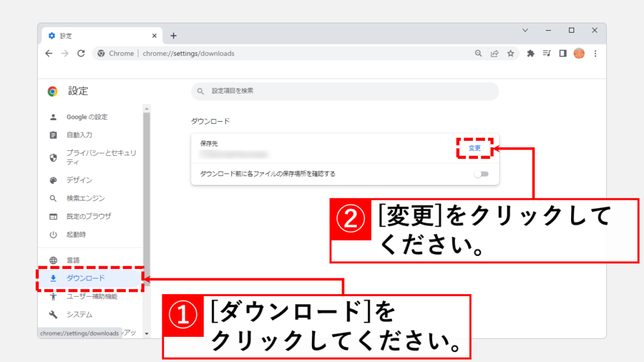Click the accessibility icon for ユーザー補助機能
This screenshot has width=644, height=362.
pyautogui.click(x=53, y=297)
